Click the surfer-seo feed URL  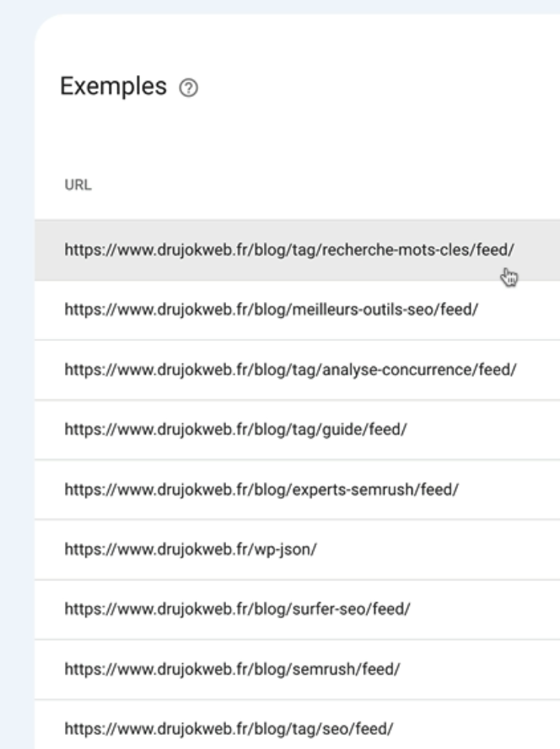coord(237,609)
